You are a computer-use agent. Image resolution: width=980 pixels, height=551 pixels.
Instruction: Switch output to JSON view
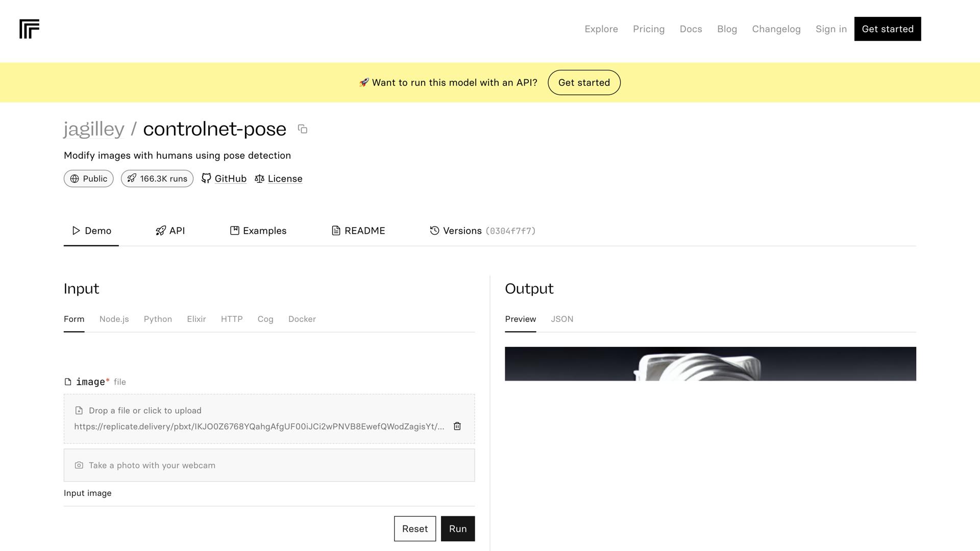[x=562, y=319]
